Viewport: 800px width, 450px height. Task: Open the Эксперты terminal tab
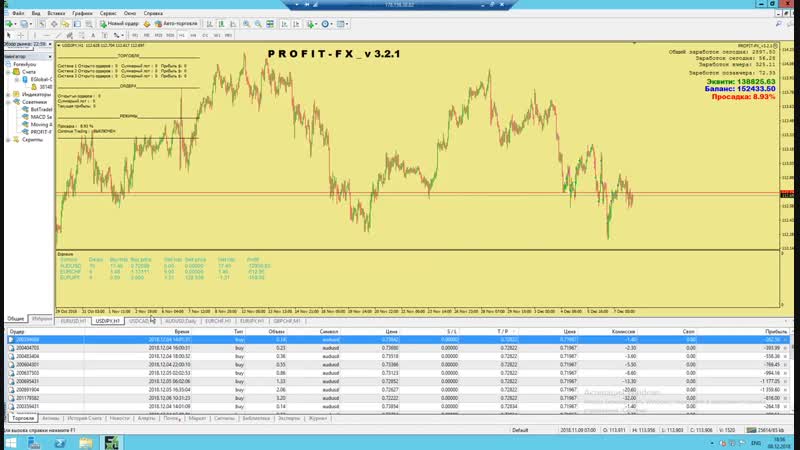(289, 418)
